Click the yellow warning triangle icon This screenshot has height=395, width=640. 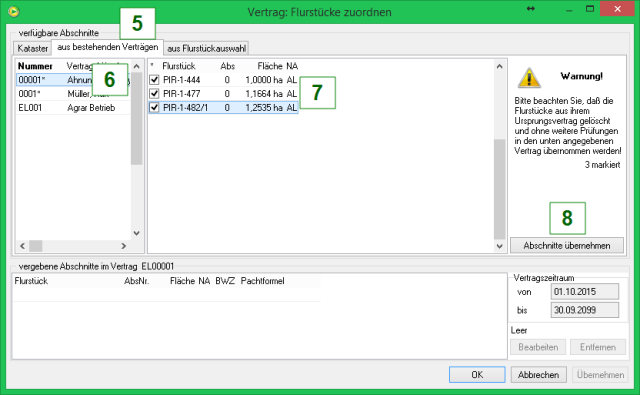coord(529,78)
